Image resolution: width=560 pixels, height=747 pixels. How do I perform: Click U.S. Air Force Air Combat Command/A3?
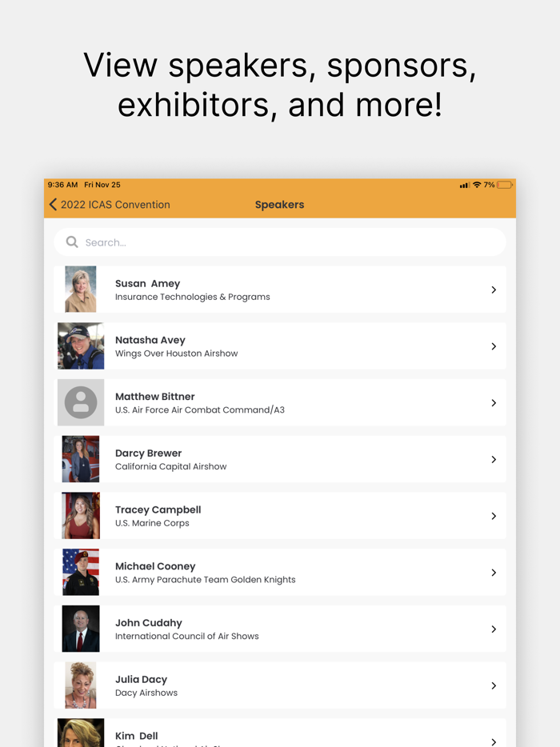pos(200,409)
